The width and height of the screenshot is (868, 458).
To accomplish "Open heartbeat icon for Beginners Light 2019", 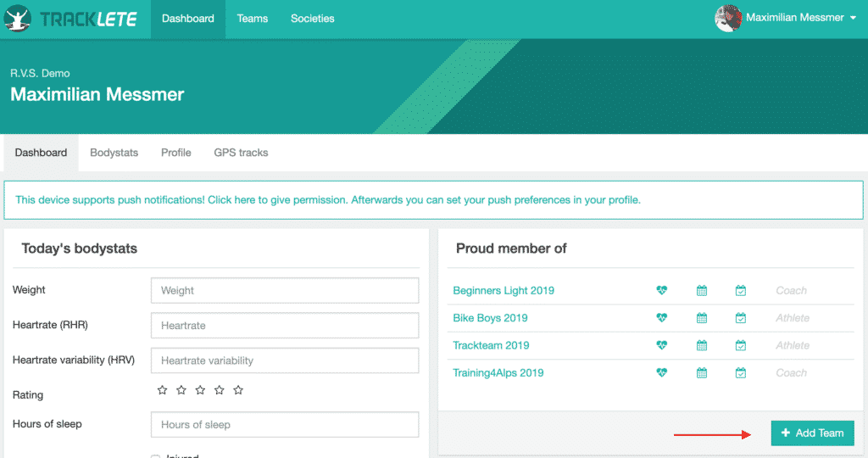I will pos(661,290).
